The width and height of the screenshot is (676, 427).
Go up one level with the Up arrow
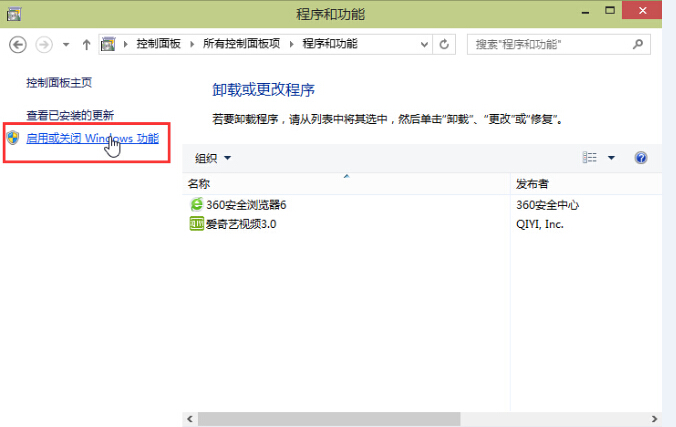87,45
